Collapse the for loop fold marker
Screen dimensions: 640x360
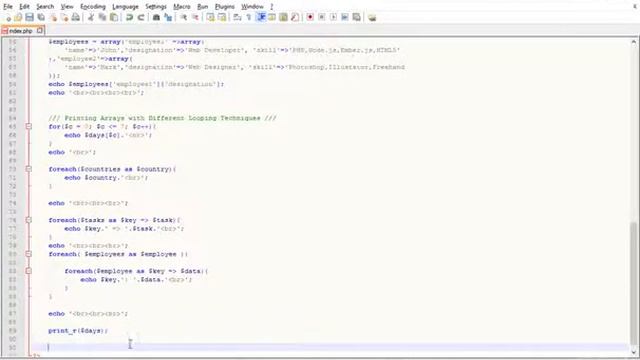(29, 127)
